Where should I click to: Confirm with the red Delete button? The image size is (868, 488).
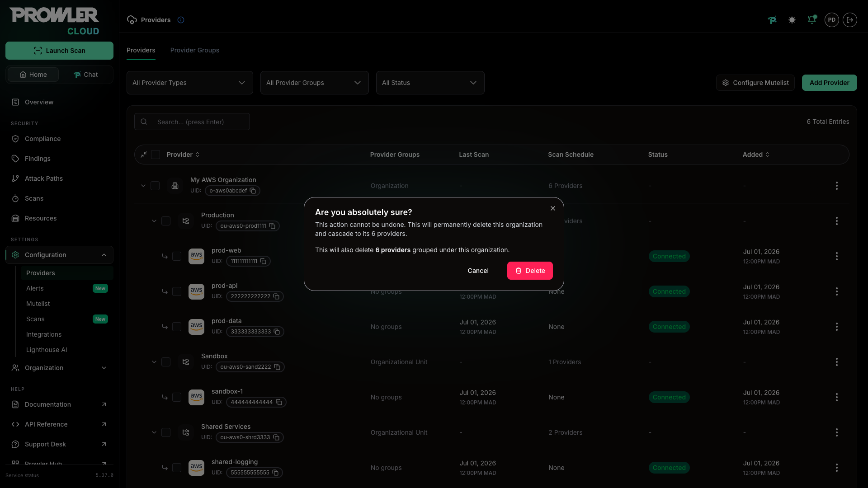coord(530,271)
